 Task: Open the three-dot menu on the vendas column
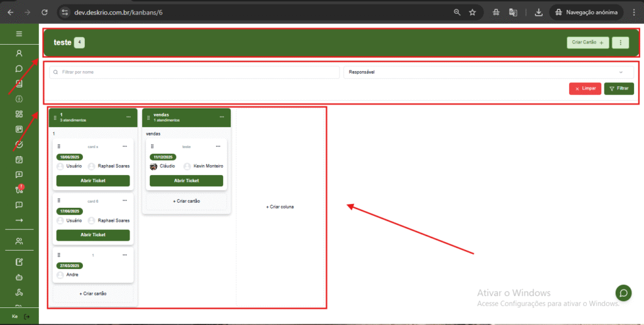point(221,117)
